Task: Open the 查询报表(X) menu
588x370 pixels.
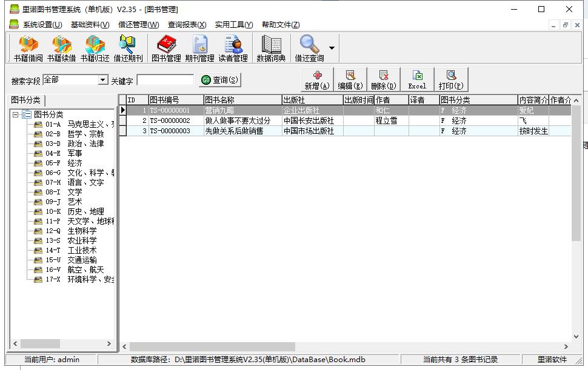Action: tap(187, 25)
